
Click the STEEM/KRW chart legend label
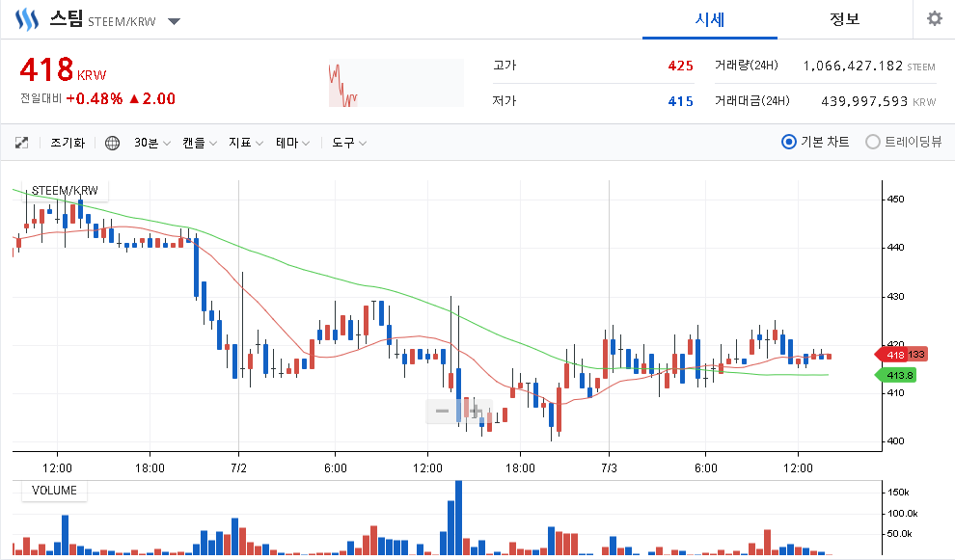point(65,191)
